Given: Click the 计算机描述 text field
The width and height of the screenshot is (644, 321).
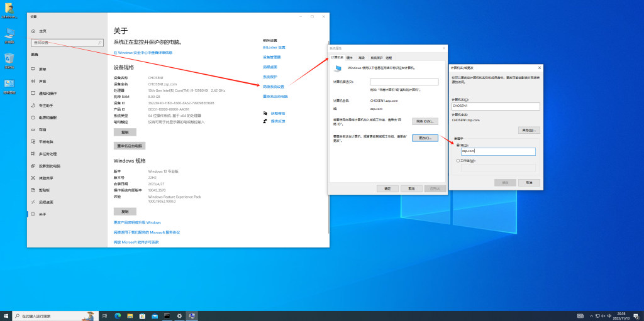Looking at the screenshot, I should (x=404, y=82).
